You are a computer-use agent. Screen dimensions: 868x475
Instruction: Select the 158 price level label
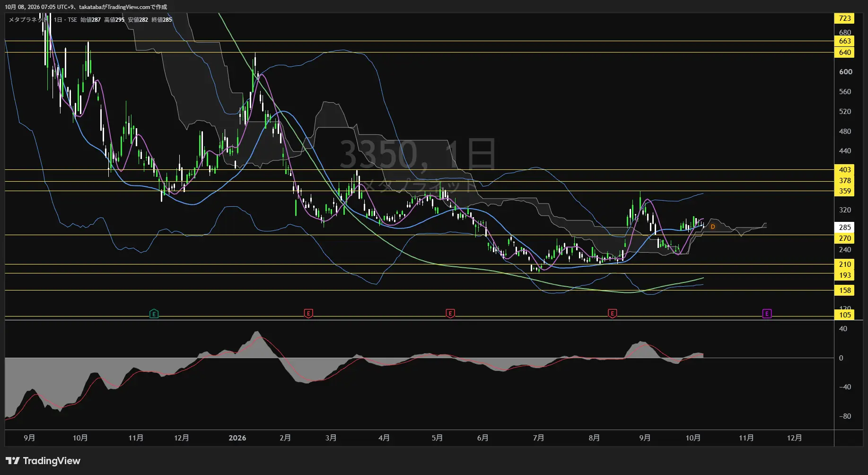click(x=845, y=290)
